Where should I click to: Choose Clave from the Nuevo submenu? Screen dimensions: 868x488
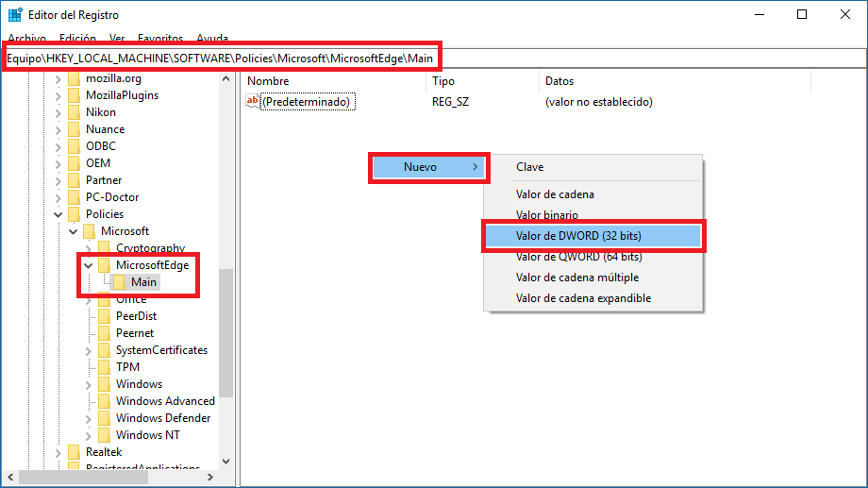(593, 167)
